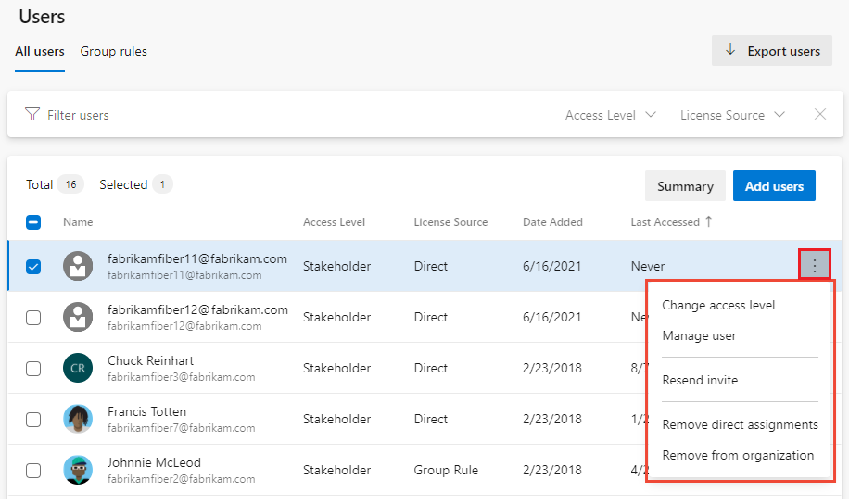
Task: Clear filters with the X icon
Action: [819, 115]
